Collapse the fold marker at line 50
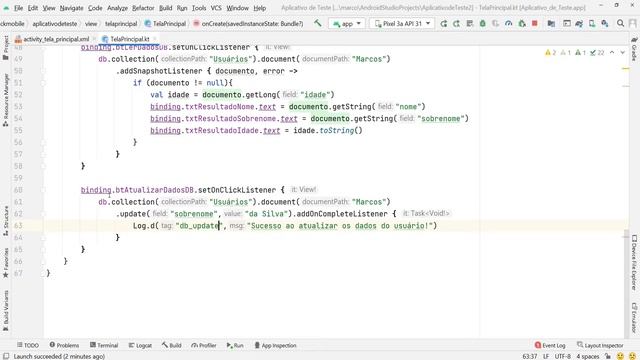Screen dimensions: 640x360 tap(43, 71)
